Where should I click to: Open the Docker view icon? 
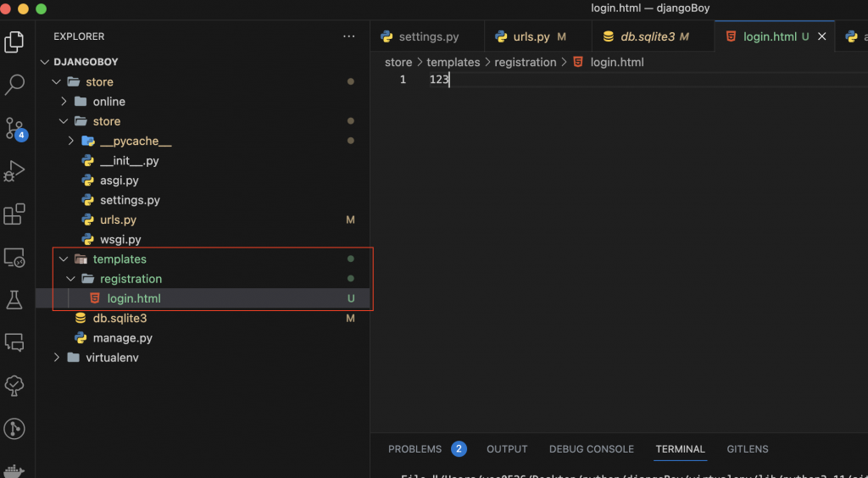coord(14,470)
